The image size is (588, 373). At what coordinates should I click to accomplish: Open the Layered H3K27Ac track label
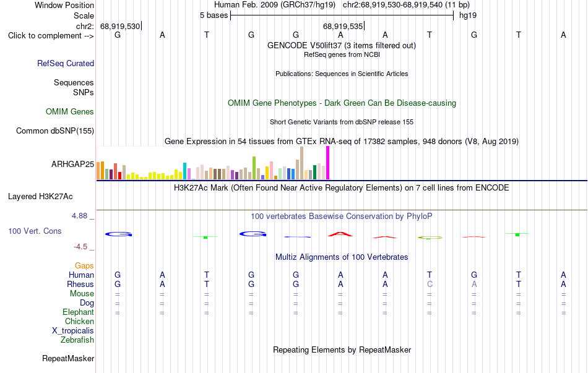click(x=40, y=197)
